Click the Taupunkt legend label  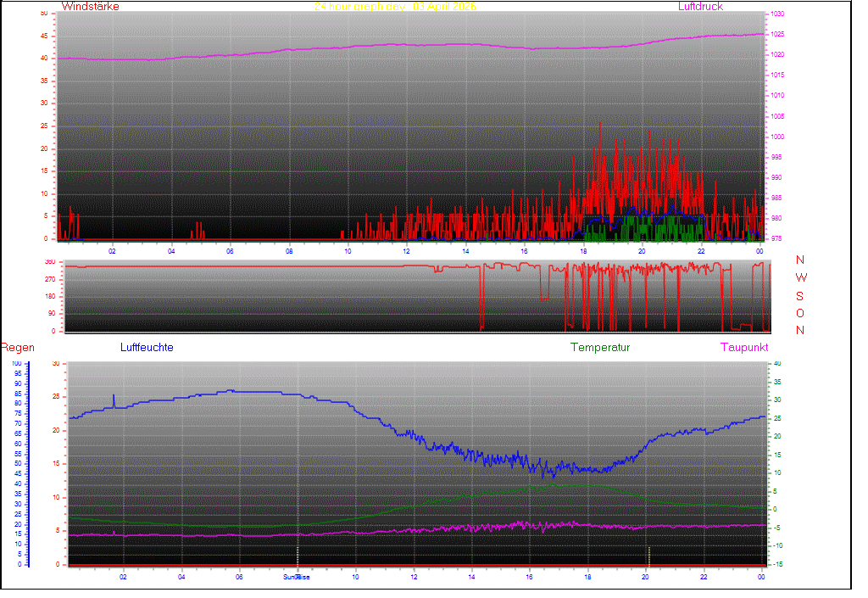(744, 348)
